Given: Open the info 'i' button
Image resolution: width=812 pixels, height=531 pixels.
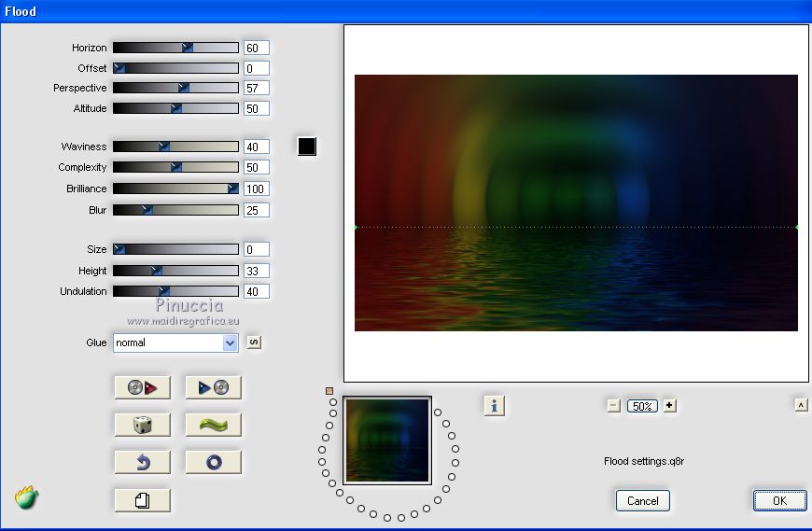Looking at the screenshot, I should tap(494, 406).
